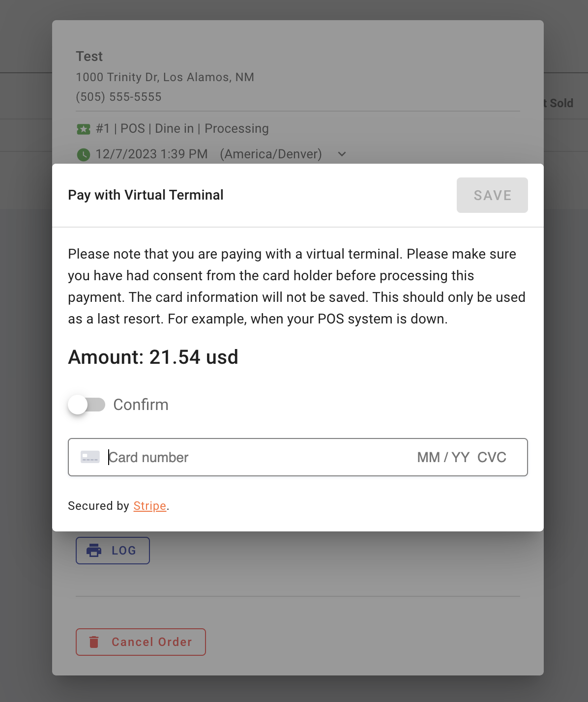The image size is (588, 702).
Task: Click the SAVE button
Action: tap(492, 195)
